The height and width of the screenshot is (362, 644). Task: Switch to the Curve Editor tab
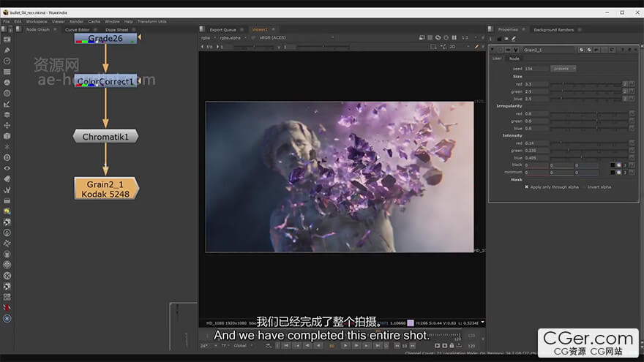point(77,30)
